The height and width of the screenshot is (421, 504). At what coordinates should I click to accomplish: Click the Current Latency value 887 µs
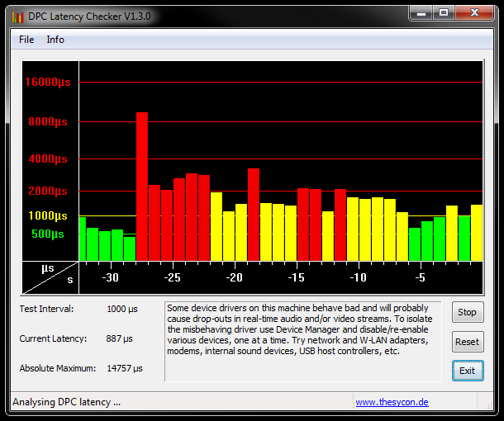click(119, 338)
